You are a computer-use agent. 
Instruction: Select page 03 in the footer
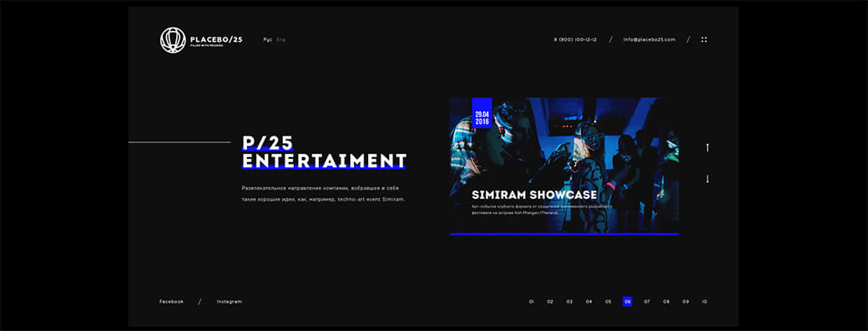point(569,302)
